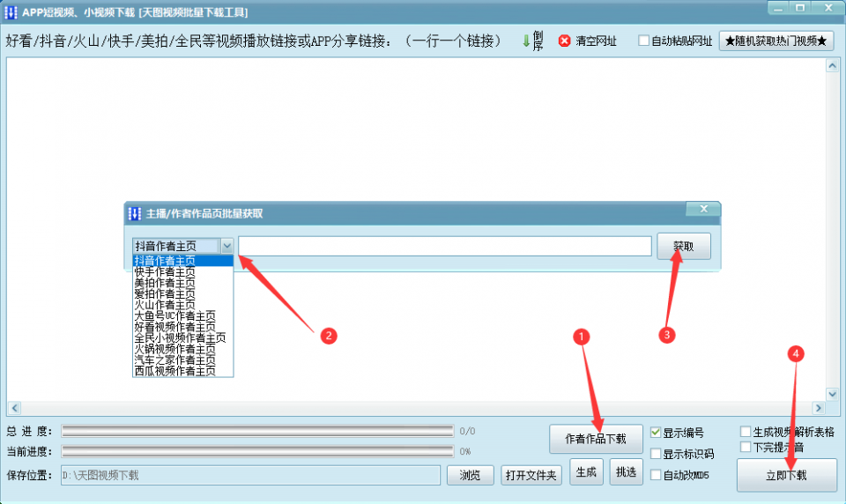Click the horizontal scrollbar right arrow
Screen dimensions: 846x504
coord(819,408)
